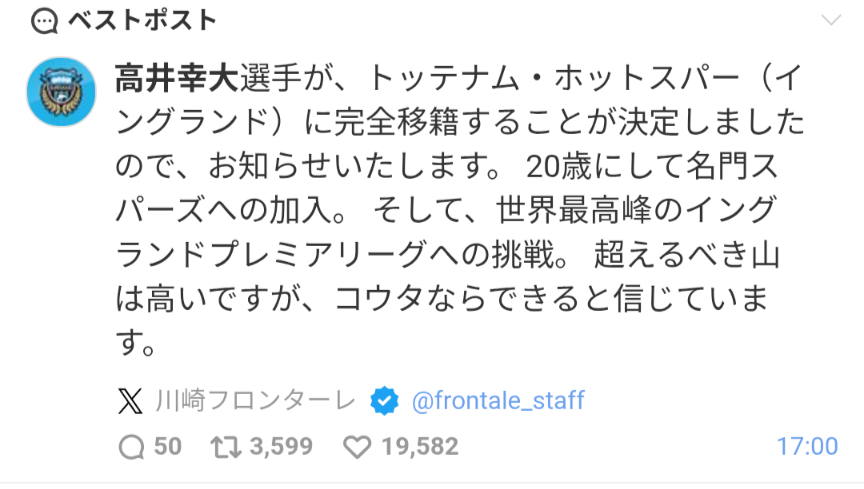
Task: Open the 17:00 timestamp link
Action: click(x=807, y=447)
